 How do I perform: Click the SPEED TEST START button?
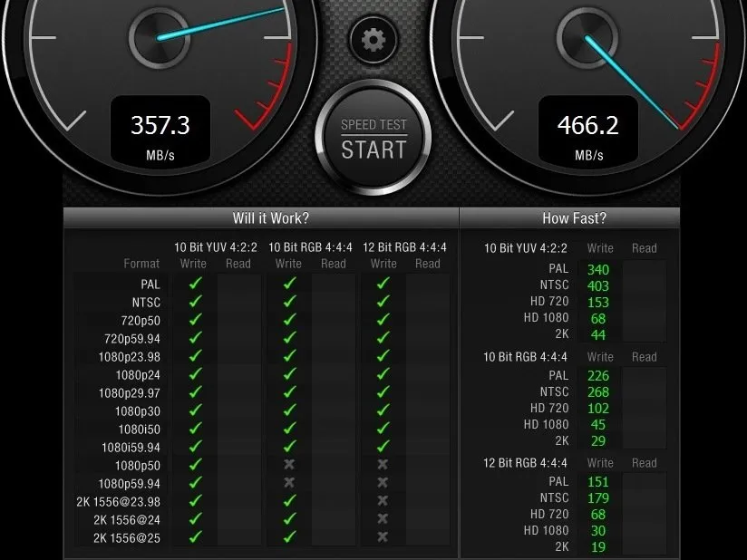click(x=373, y=139)
